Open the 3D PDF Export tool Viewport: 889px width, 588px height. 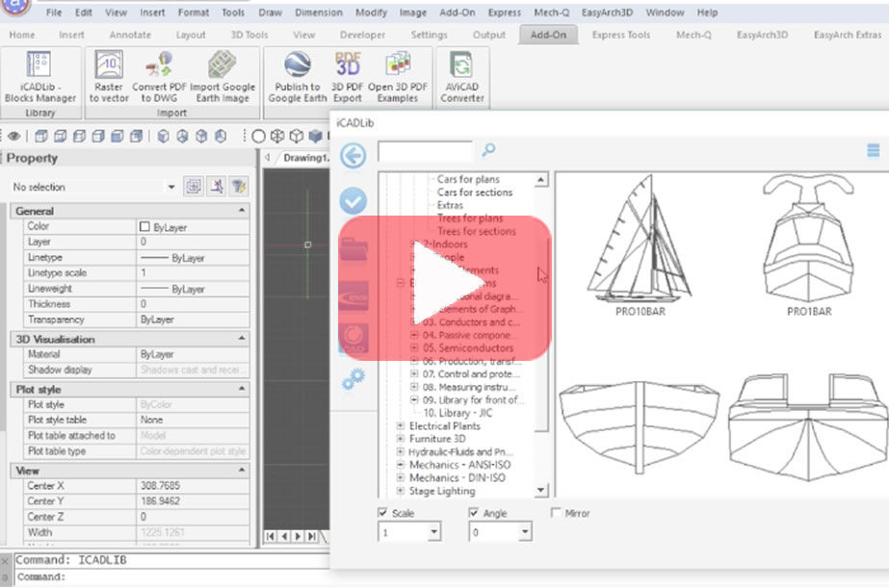click(x=347, y=77)
